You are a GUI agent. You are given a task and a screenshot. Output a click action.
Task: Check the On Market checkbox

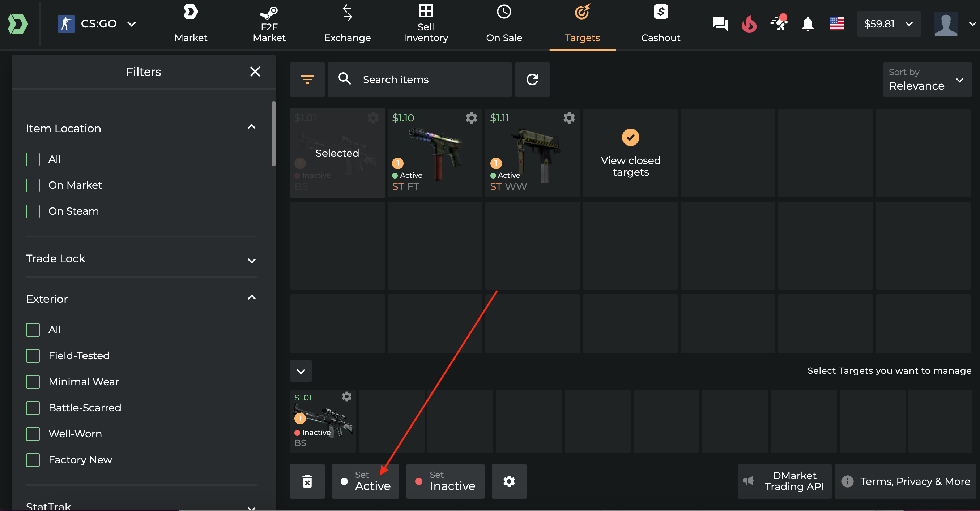[33, 185]
